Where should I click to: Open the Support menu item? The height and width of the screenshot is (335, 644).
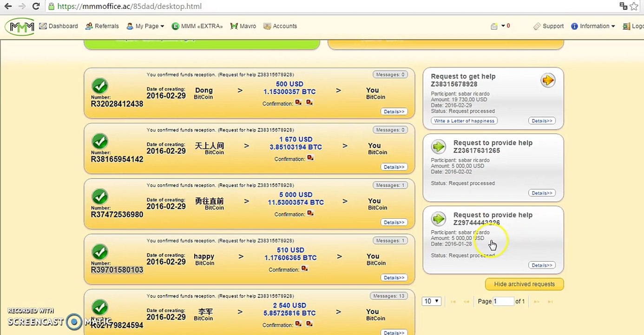(548, 26)
